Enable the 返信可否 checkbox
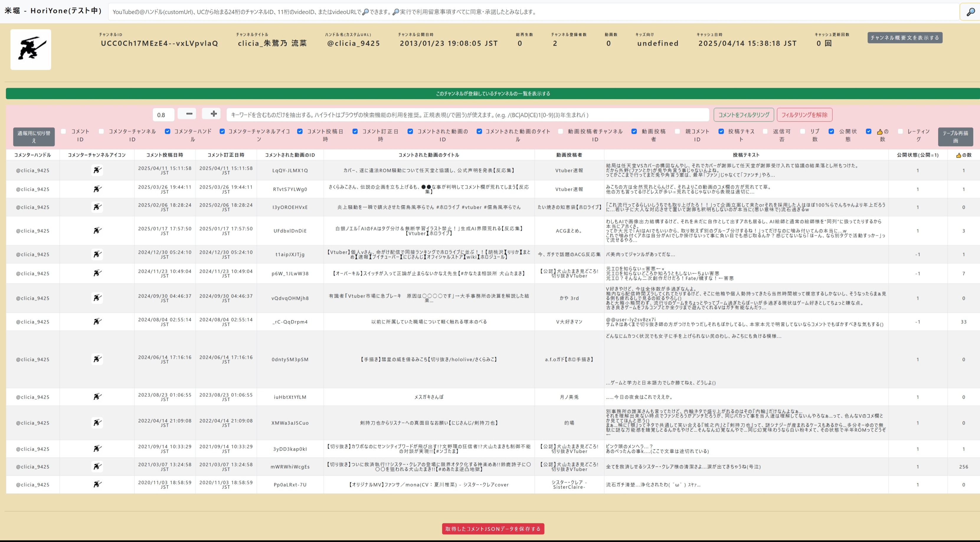The width and height of the screenshot is (980, 542). click(765, 131)
